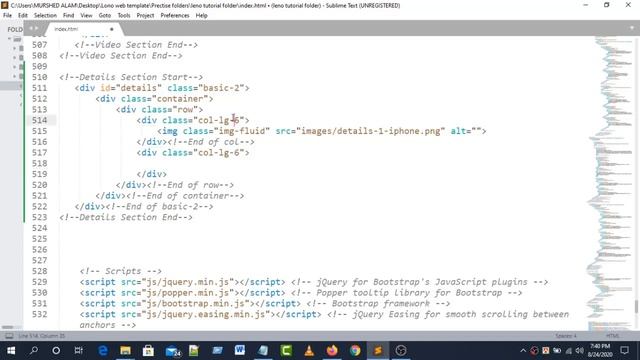
Task: Open the Edit menu
Action: (x=23, y=16)
